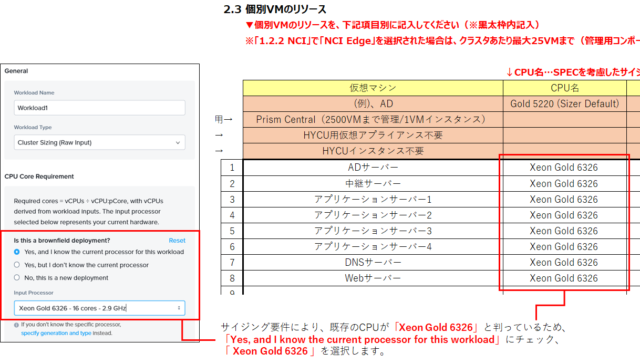Select the 仮想マシン header cell

[373, 88]
